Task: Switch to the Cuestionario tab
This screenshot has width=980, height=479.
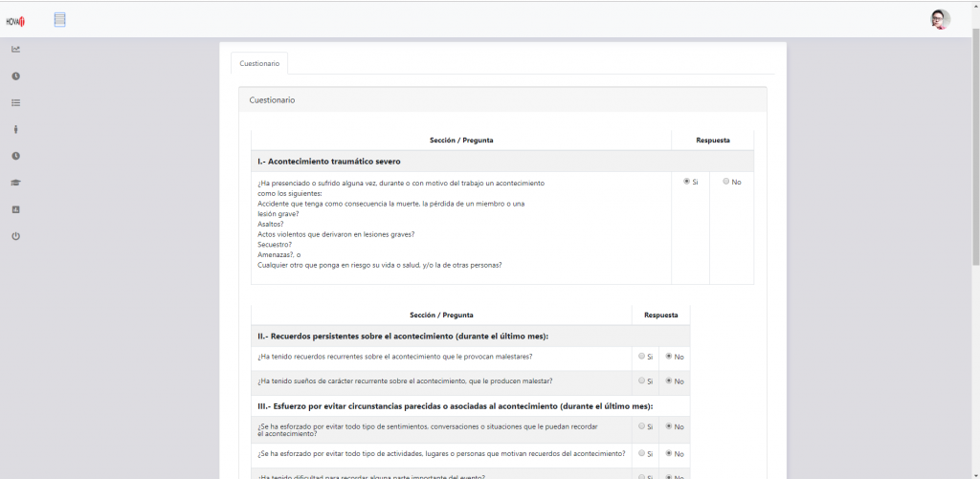Action: click(x=259, y=64)
